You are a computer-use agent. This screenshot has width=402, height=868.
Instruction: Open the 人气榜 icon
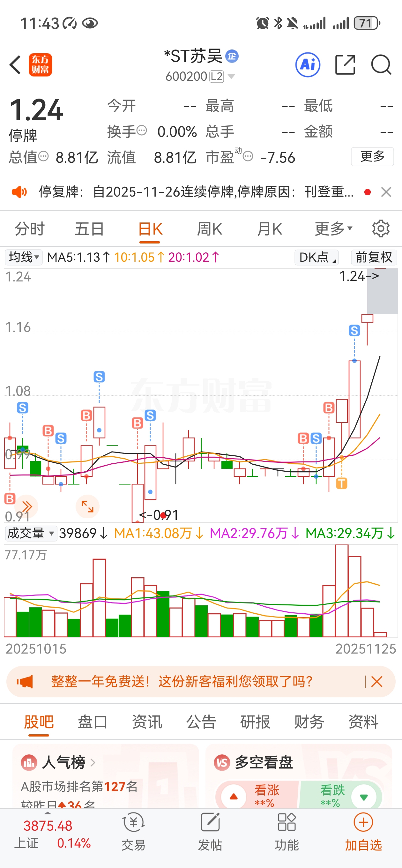tap(29, 763)
